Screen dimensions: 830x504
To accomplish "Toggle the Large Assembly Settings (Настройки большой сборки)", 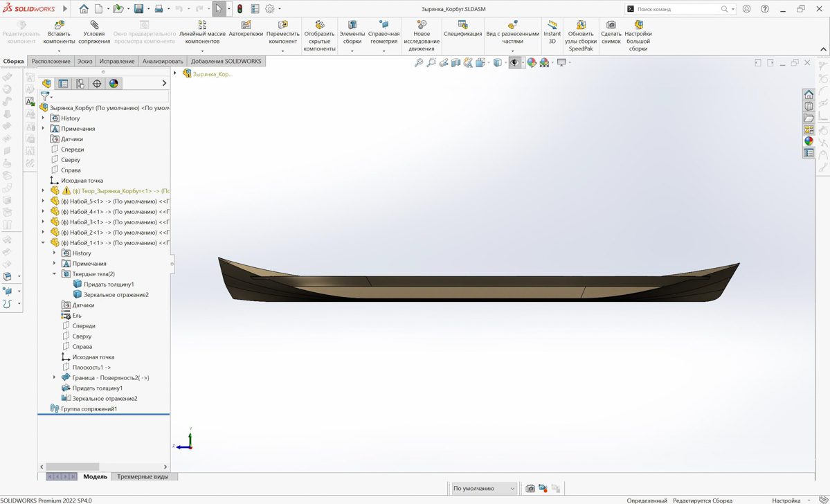I will [x=638, y=25].
